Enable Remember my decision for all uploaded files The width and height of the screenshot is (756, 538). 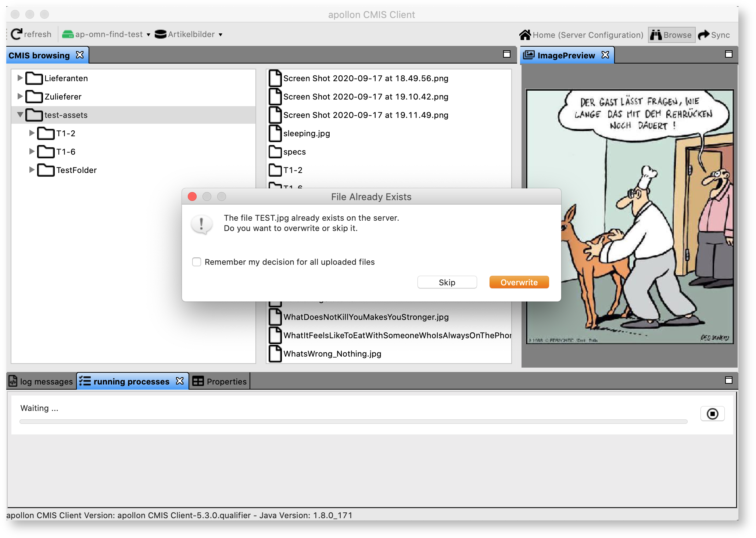(197, 262)
